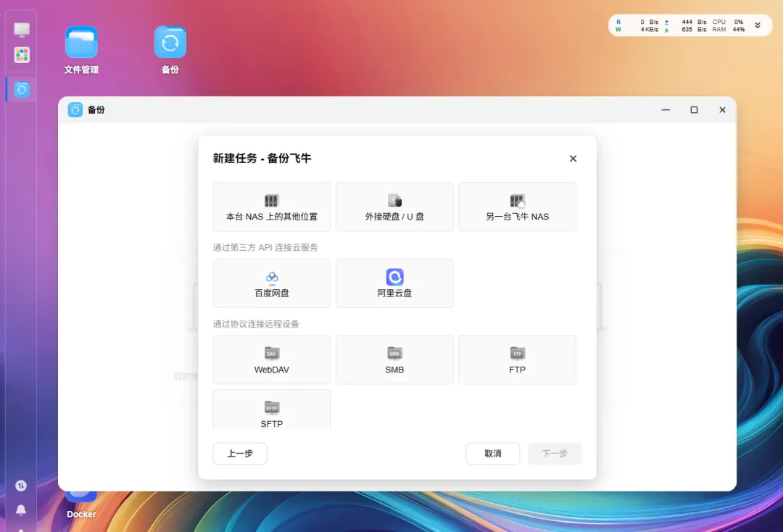Minimize the 备份 window
Image resolution: width=783 pixels, height=532 pixels.
666,109
